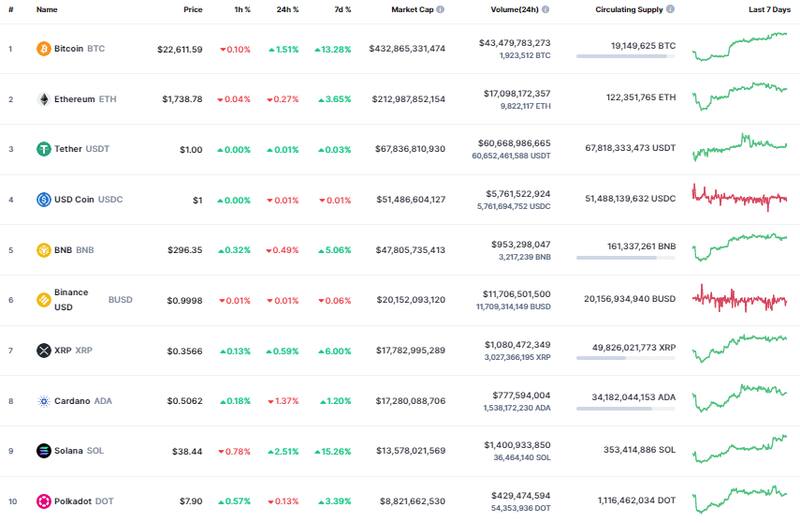Click the XRP black logo icon

[x=43, y=350]
